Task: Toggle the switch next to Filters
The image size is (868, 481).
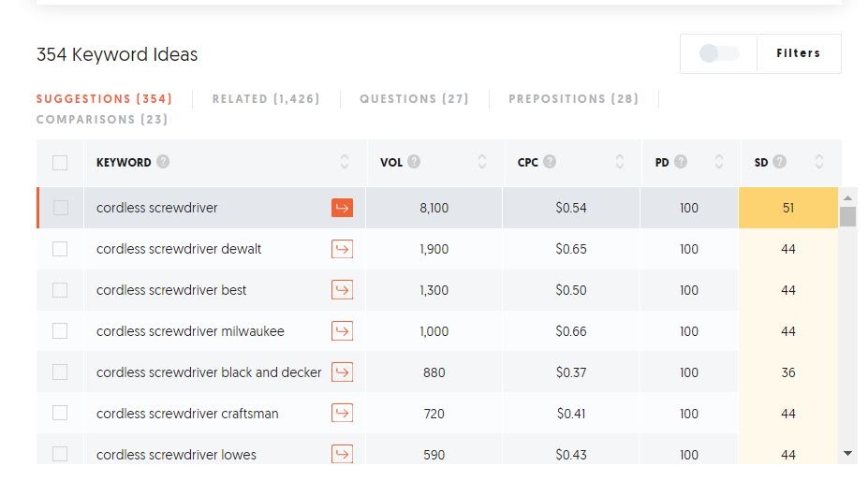Action: click(719, 53)
